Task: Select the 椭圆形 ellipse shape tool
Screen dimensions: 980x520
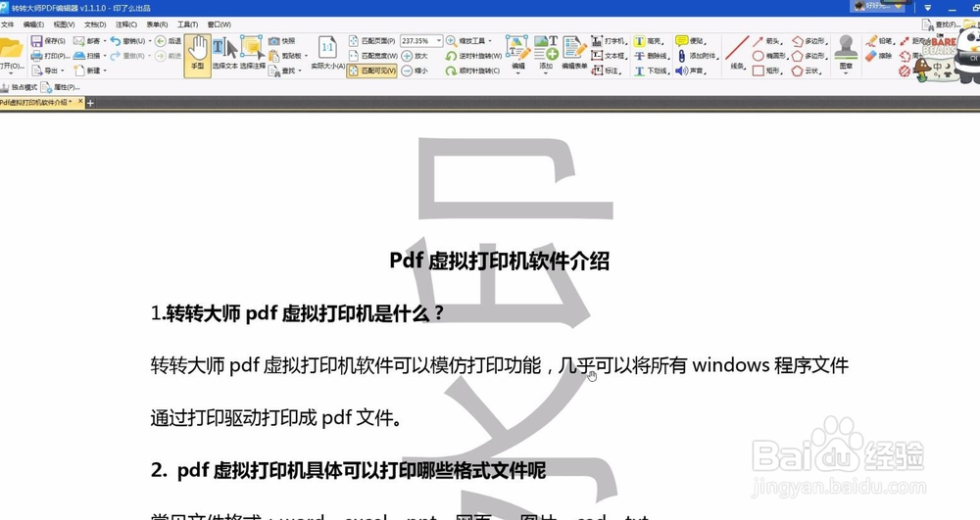Action: click(770, 56)
